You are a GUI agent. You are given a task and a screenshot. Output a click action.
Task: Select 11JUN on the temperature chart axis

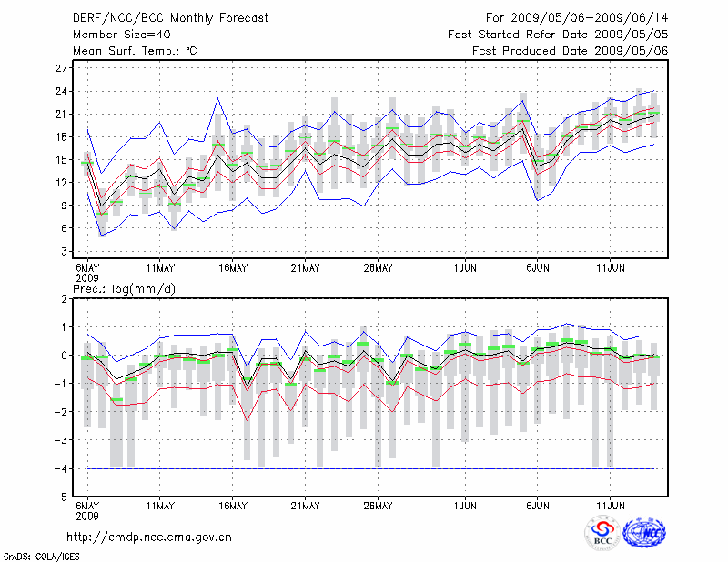610,268
